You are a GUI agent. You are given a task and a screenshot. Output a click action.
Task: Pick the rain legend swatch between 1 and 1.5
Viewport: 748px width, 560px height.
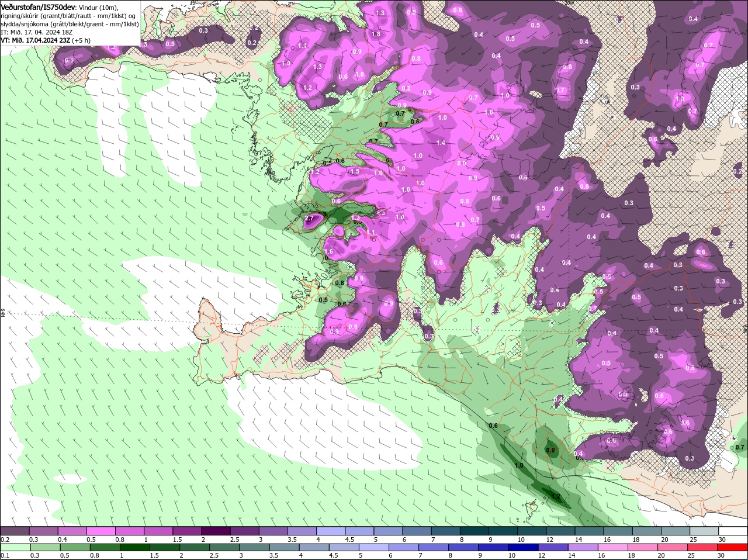pos(135,547)
